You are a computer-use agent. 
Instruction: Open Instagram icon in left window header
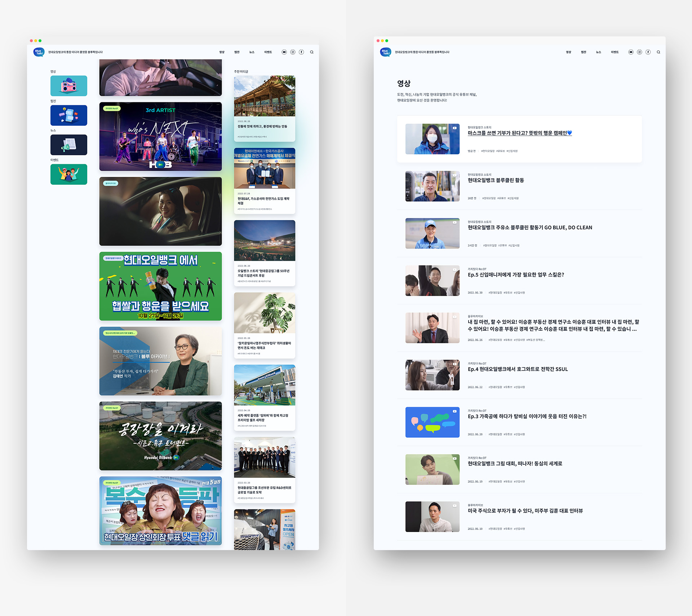pos(293,52)
